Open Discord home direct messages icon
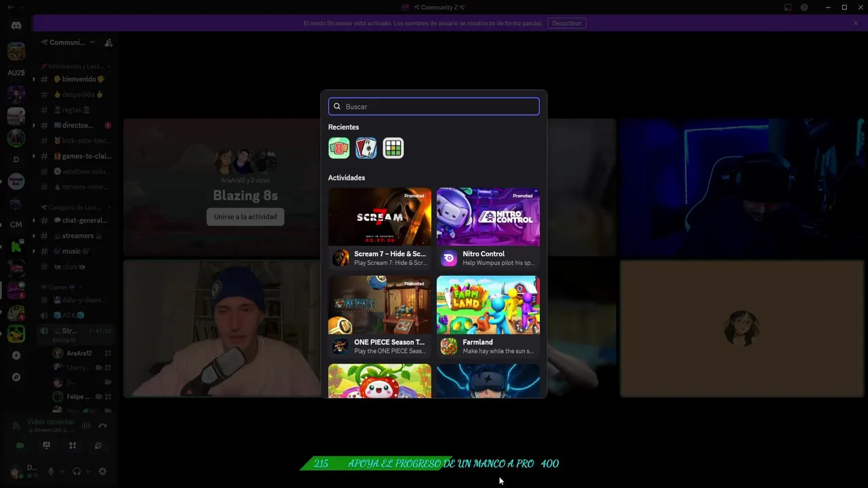868x488 pixels. point(16,26)
